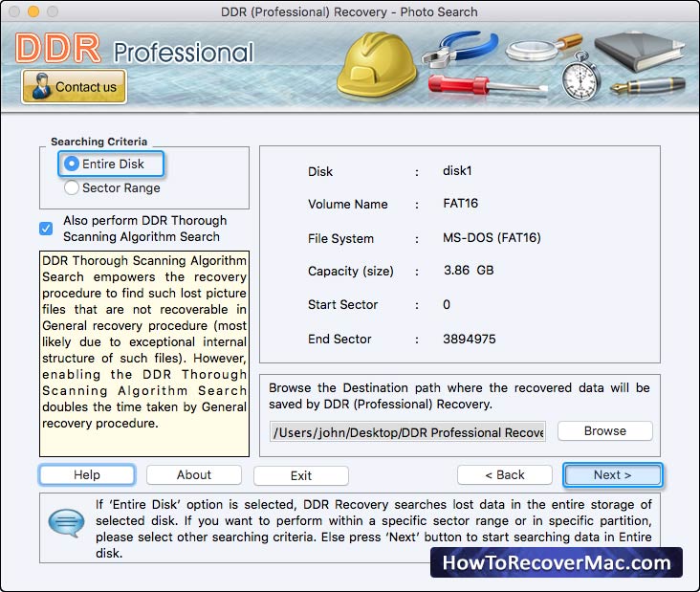
Task: Click the yellow hard hat icon
Action: point(376,64)
